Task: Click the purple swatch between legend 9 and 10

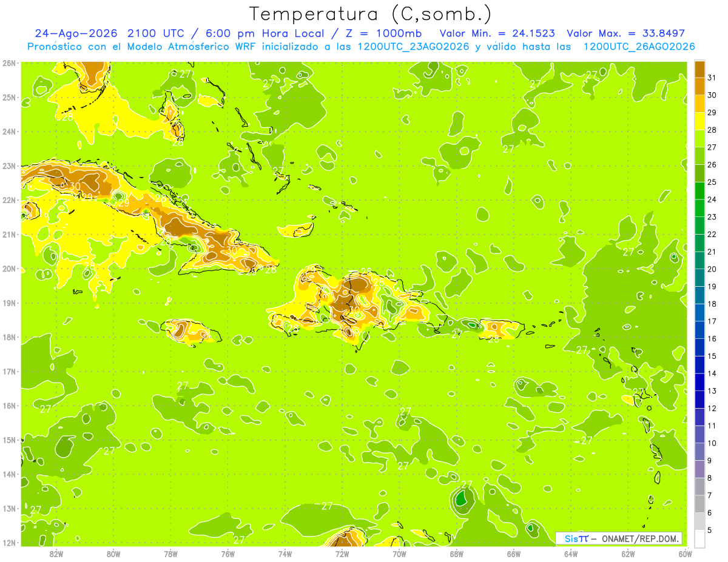Action: pos(699,452)
